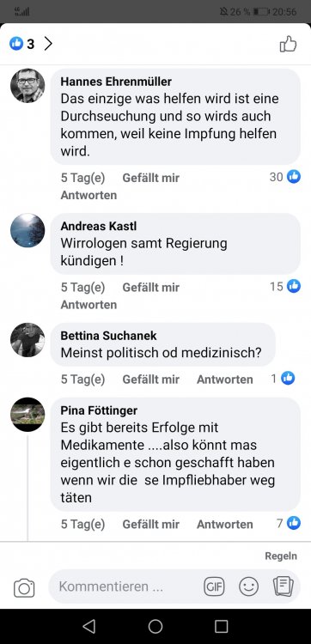Like Andreas Kastl's comment with Gefällt mir
The image size is (311, 644).
click(151, 288)
